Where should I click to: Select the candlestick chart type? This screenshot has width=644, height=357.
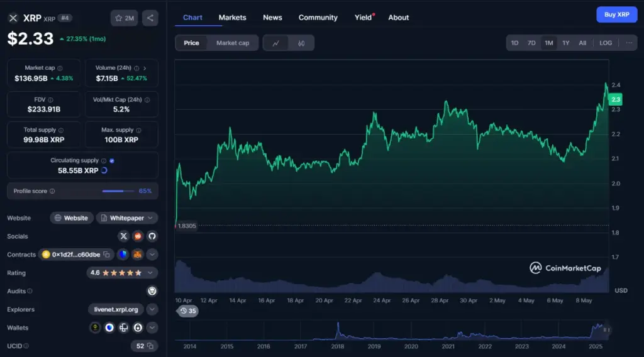(301, 43)
